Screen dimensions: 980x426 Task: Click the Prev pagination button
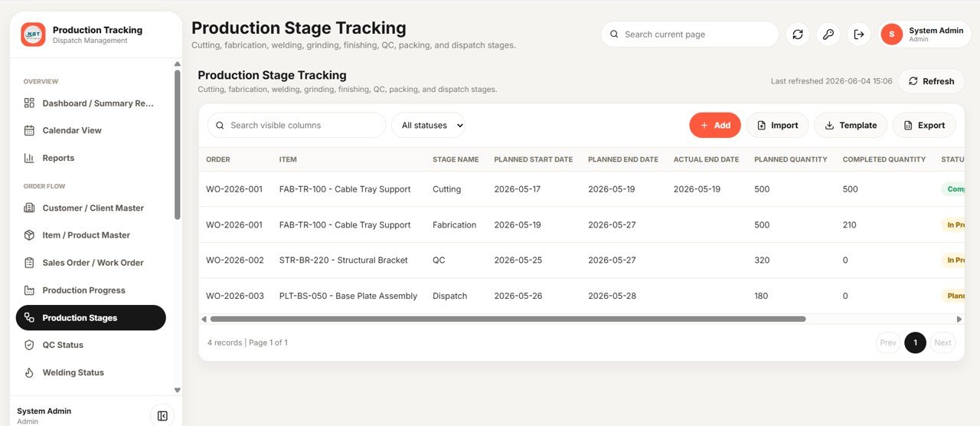[x=888, y=342]
